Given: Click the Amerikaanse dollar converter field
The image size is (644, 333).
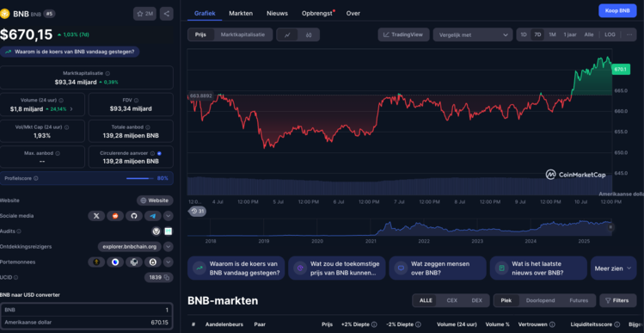Looking at the screenshot, I should click(x=86, y=323).
